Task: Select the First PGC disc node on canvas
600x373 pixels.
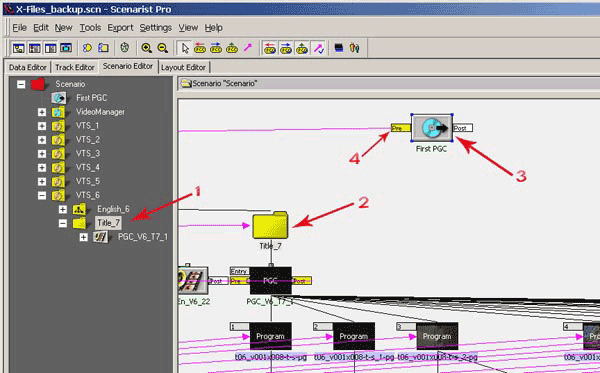Action: (x=432, y=128)
